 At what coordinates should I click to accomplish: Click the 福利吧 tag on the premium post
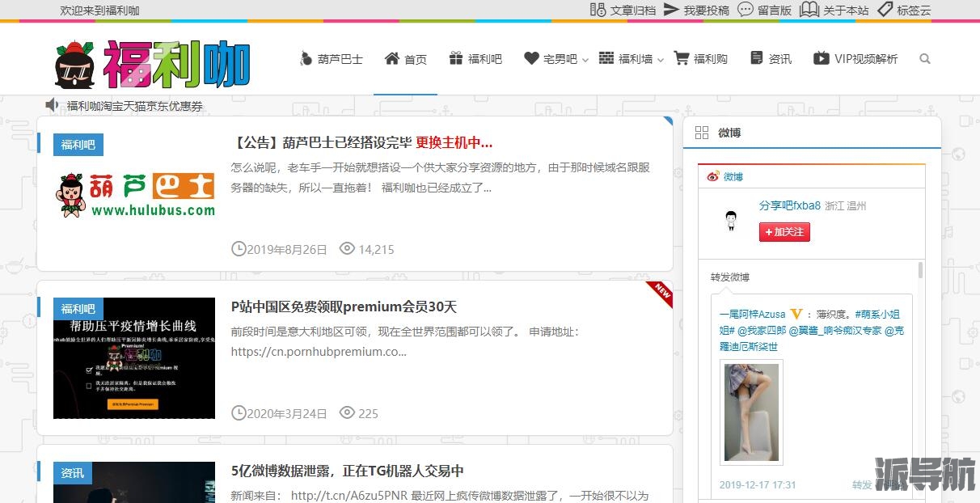coord(78,309)
